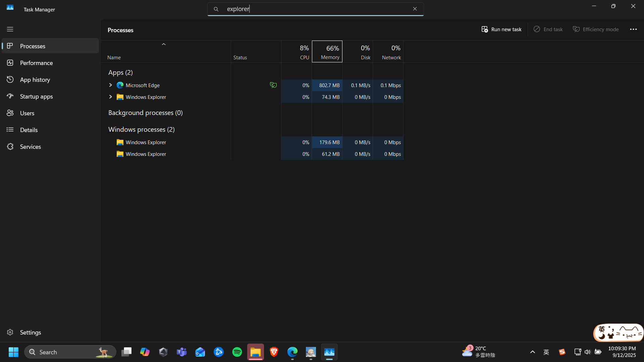Open File Explorer from the taskbar
The width and height of the screenshot is (644, 362).
[256, 352]
